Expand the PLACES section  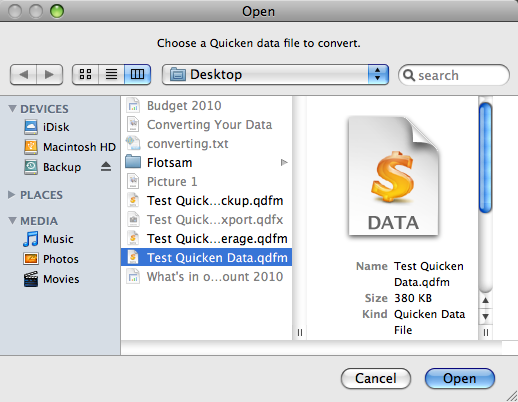pyautogui.click(x=12, y=195)
